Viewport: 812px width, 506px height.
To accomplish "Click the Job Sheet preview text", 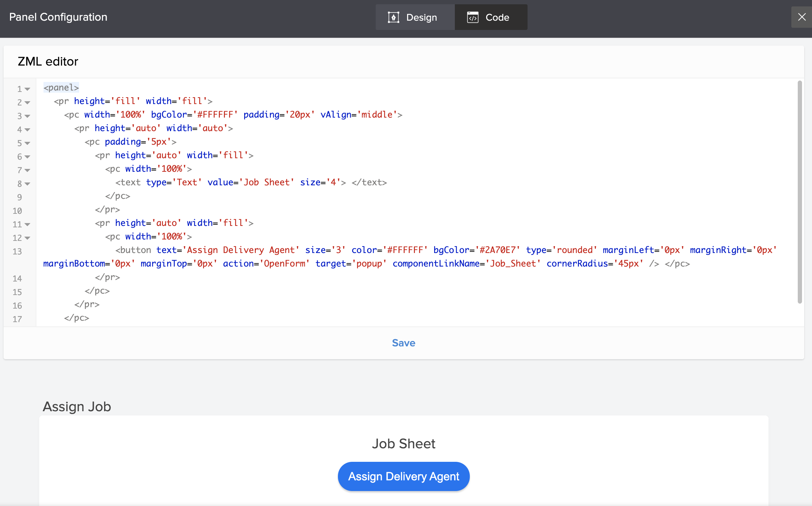I will point(404,444).
